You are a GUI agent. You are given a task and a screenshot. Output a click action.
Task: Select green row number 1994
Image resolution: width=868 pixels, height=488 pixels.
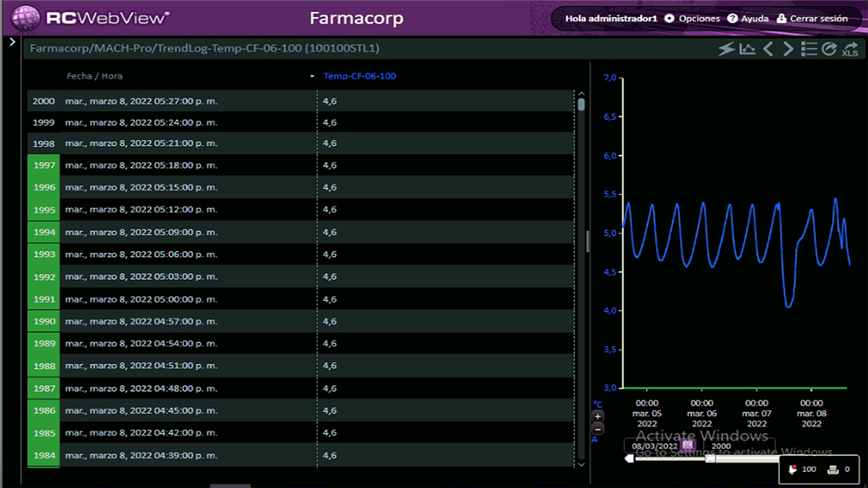click(x=44, y=232)
